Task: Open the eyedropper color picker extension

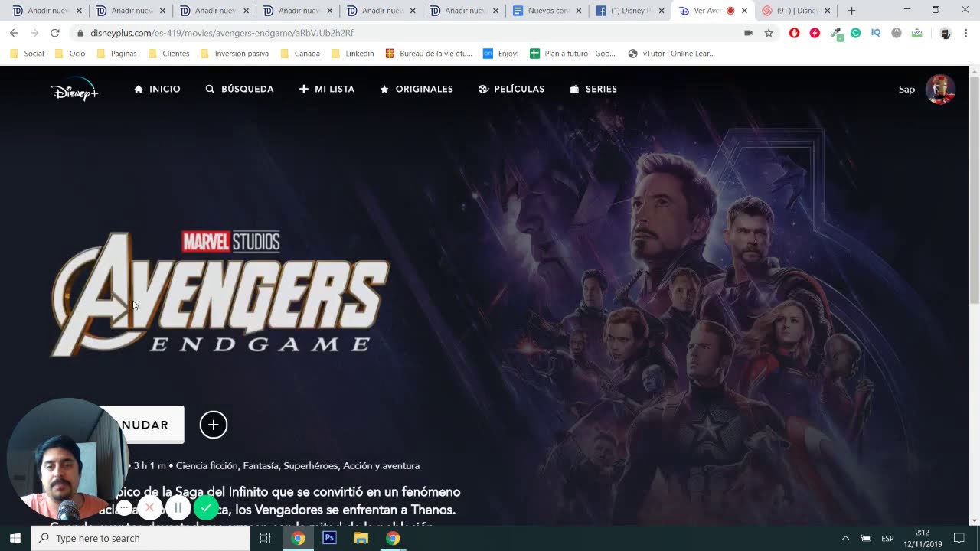Action: coord(835,33)
